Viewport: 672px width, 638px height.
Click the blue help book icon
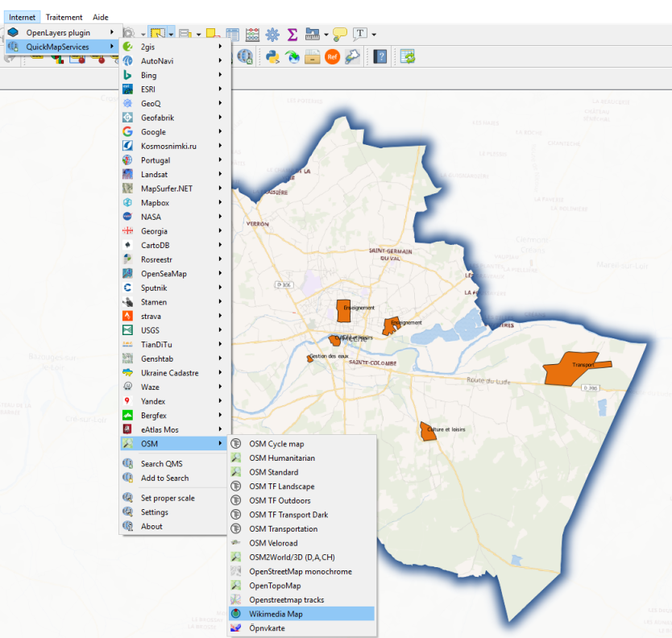pyautogui.click(x=380, y=56)
